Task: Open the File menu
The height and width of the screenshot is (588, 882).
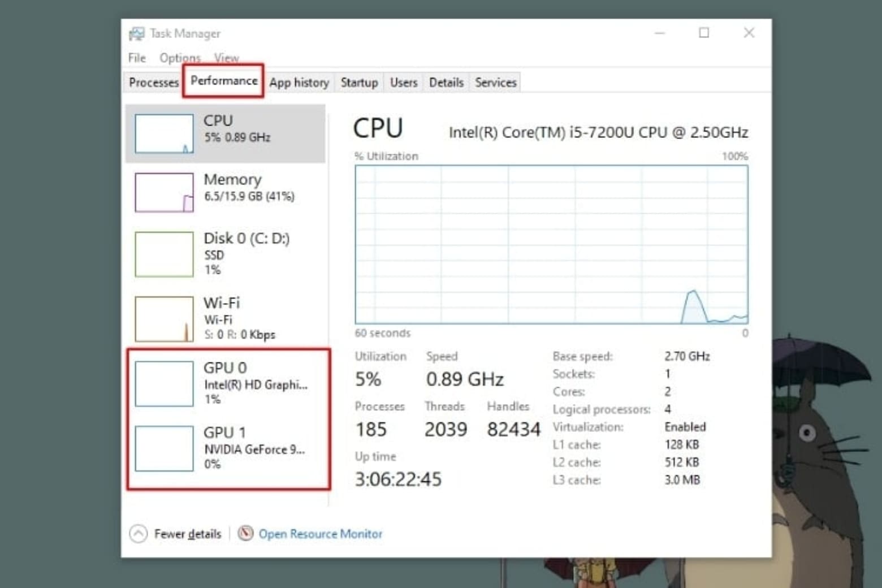Action: click(x=136, y=57)
